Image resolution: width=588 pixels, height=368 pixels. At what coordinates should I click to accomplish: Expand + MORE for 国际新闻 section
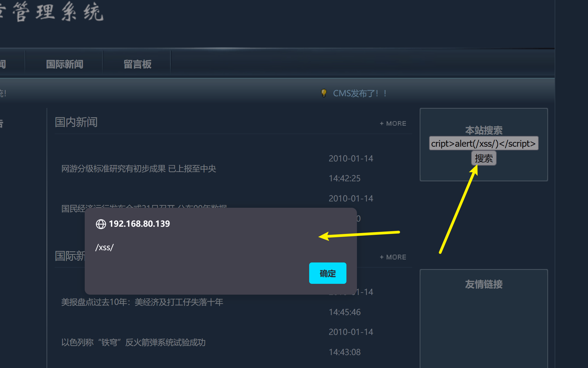click(x=393, y=257)
